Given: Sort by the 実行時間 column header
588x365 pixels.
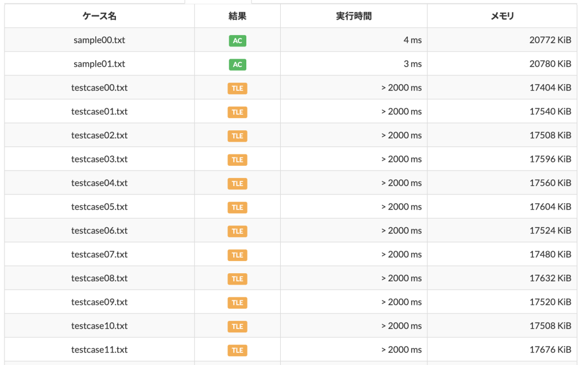Looking at the screenshot, I should pos(353,16).
